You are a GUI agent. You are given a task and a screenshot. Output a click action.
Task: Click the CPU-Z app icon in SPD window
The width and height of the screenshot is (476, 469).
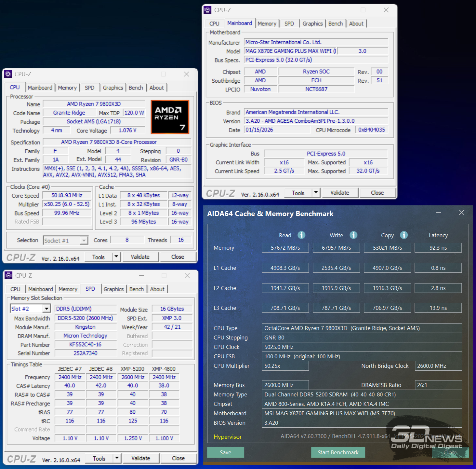coord(8,276)
